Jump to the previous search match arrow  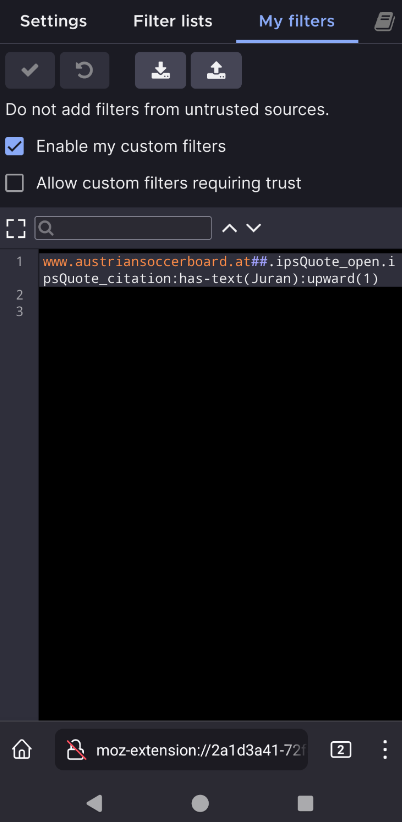pos(230,228)
